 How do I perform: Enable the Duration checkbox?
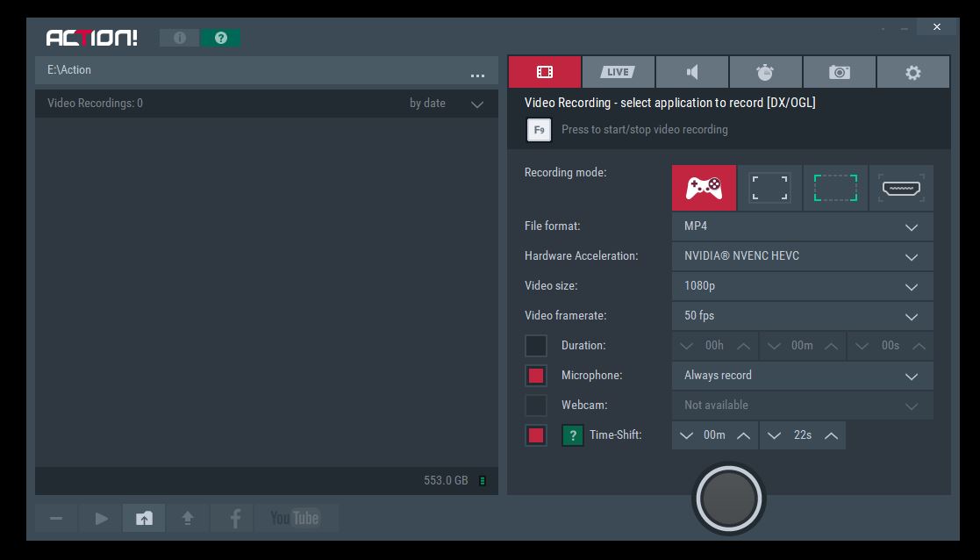click(536, 346)
